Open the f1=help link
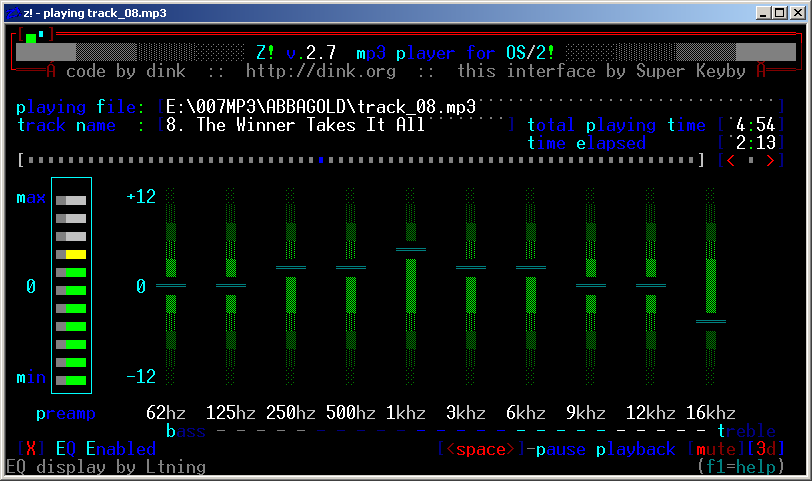Screen dimensions: 812x481 [741, 466]
